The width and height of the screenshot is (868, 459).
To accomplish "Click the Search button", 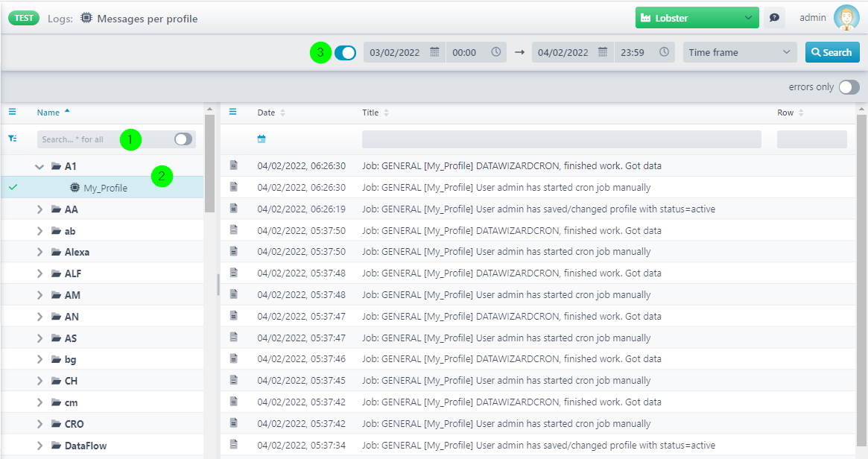I will pyautogui.click(x=832, y=52).
